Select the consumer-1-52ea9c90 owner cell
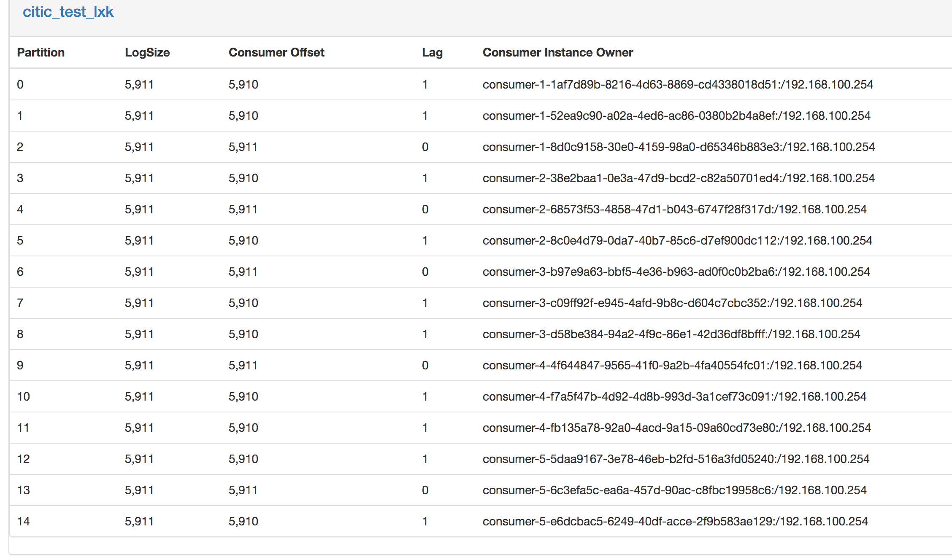 (x=676, y=116)
